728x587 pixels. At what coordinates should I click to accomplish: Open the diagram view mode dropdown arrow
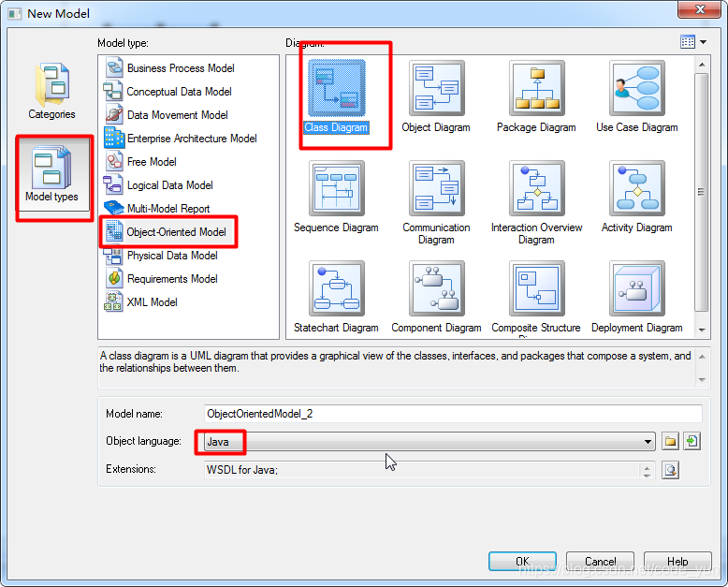tap(704, 42)
